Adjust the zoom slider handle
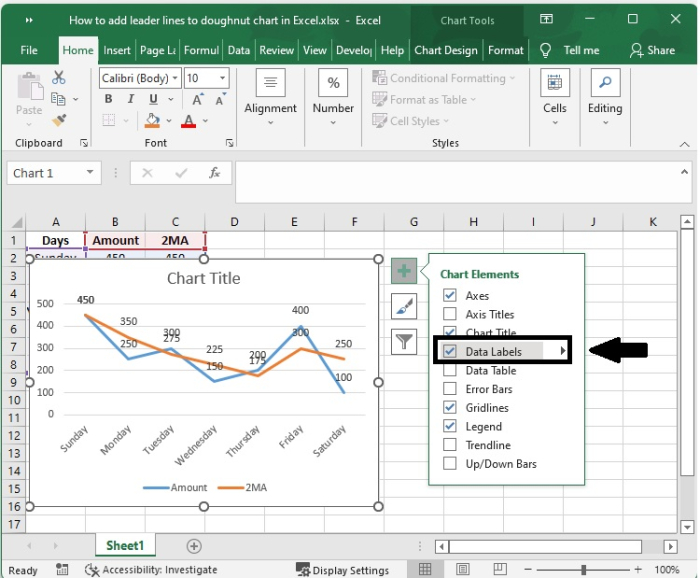Screen dimensions: 700x578 583,570
